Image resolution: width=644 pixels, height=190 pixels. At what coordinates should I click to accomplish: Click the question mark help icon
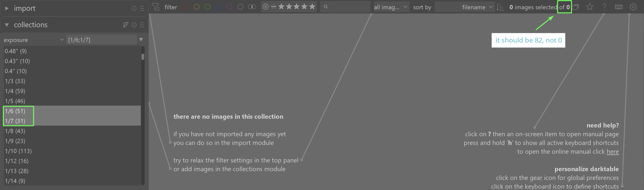point(604,7)
